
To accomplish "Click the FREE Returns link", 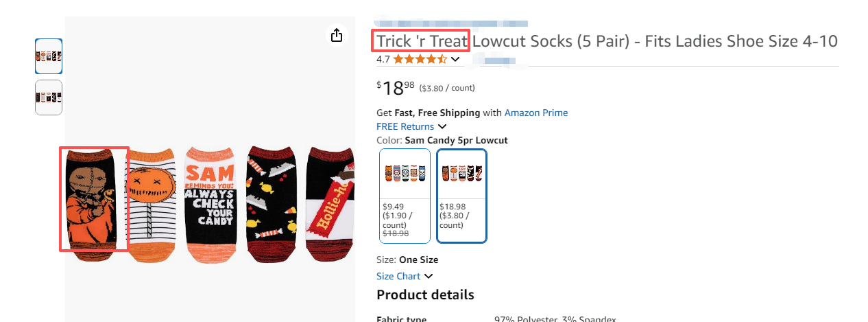I will pos(405,126).
